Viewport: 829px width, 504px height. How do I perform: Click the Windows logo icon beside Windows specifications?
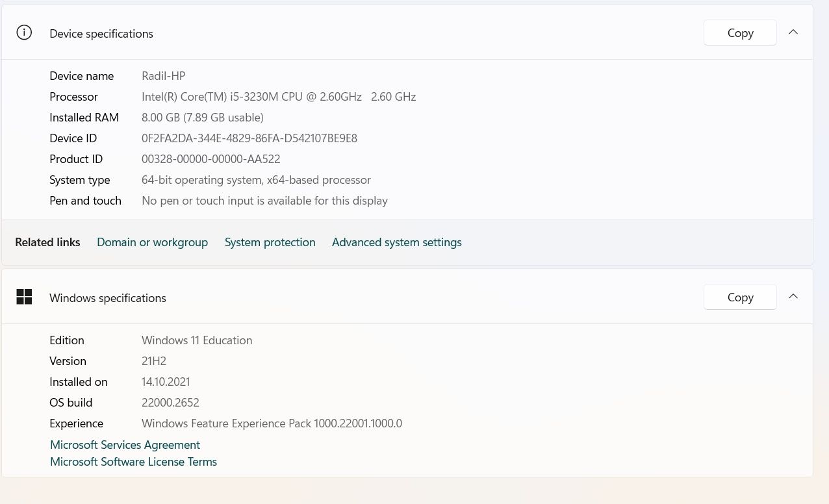click(x=24, y=297)
